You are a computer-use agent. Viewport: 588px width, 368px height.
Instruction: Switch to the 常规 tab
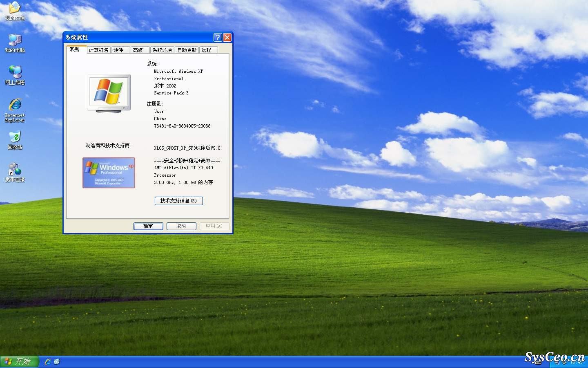pyautogui.click(x=76, y=49)
